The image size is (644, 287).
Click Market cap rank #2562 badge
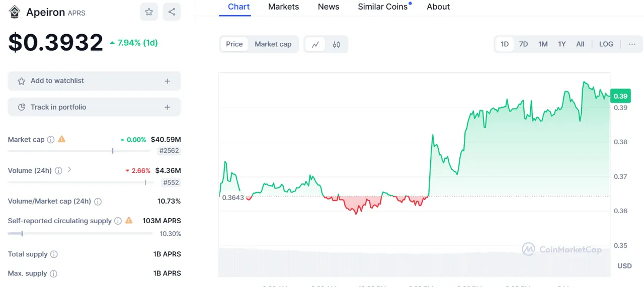[169, 151]
